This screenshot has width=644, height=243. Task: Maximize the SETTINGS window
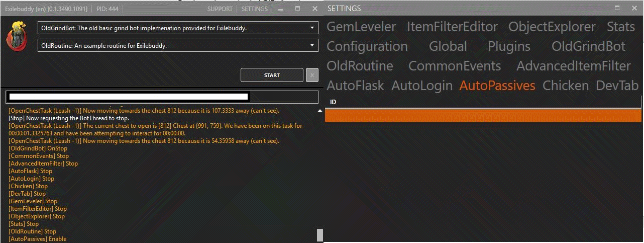pyautogui.click(x=618, y=8)
